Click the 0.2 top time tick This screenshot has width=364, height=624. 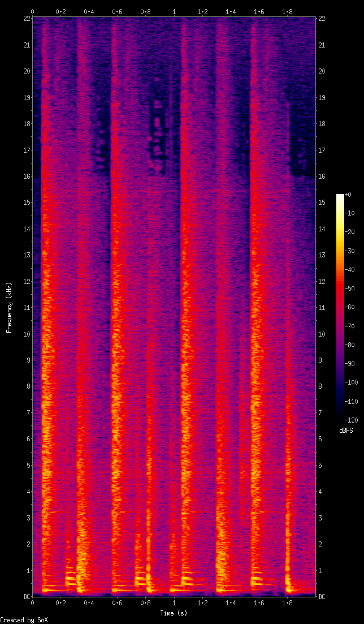[x=60, y=12]
